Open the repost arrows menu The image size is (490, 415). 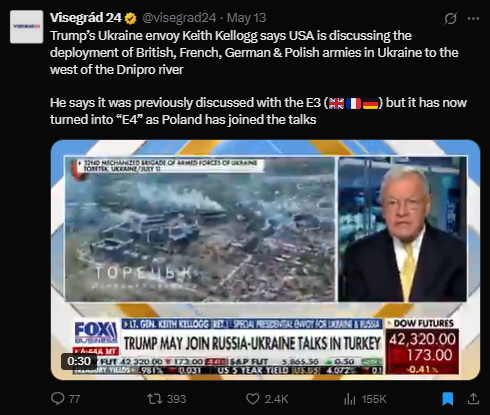click(x=155, y=399)
